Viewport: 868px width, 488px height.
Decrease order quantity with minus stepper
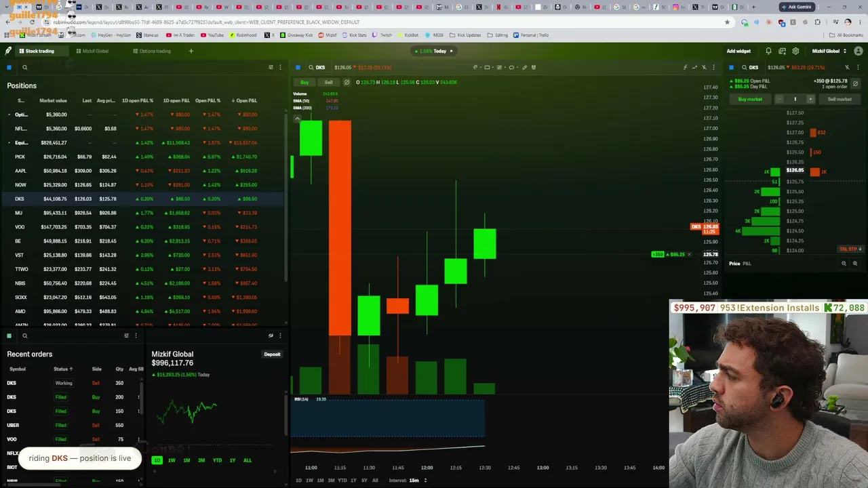pyautogui.click(x=779, y=99)
